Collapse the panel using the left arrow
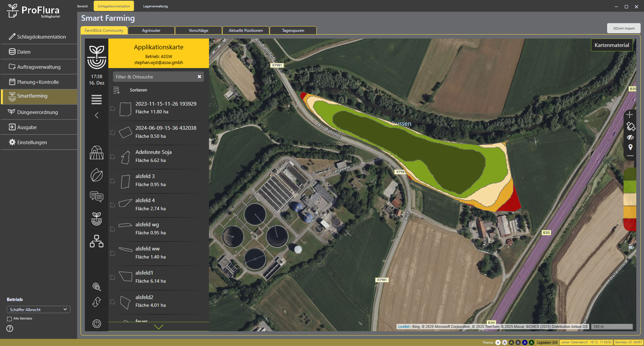This screenshot has width=644, height=346. pos(97,116)
